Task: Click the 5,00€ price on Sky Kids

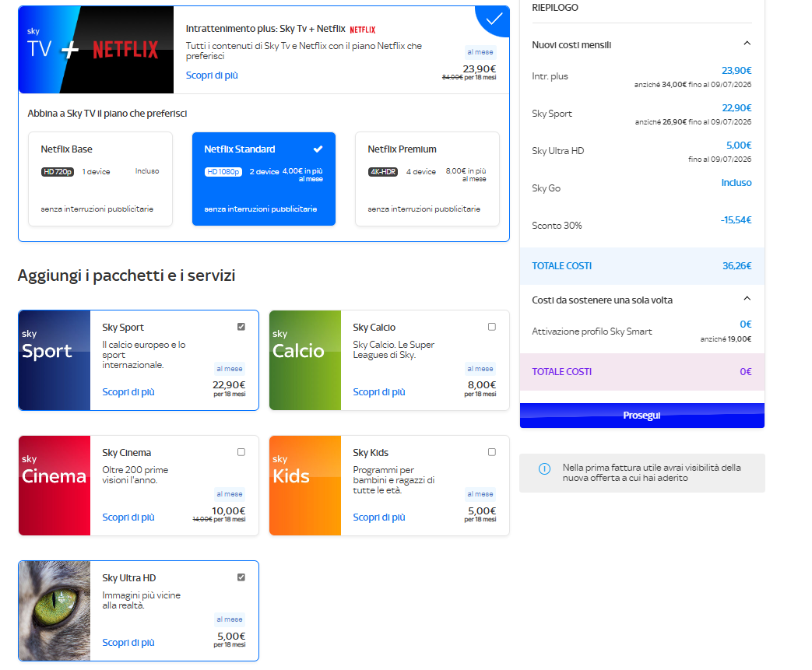Action: point(482,511)
